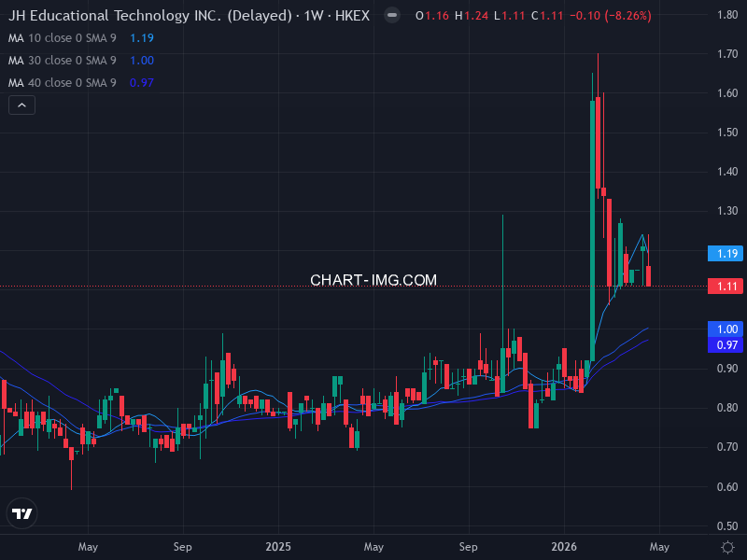Click the leftmost Sep time axis label
Image resolution: width=747 pixels, height=560 pixels.
point(183,547)
